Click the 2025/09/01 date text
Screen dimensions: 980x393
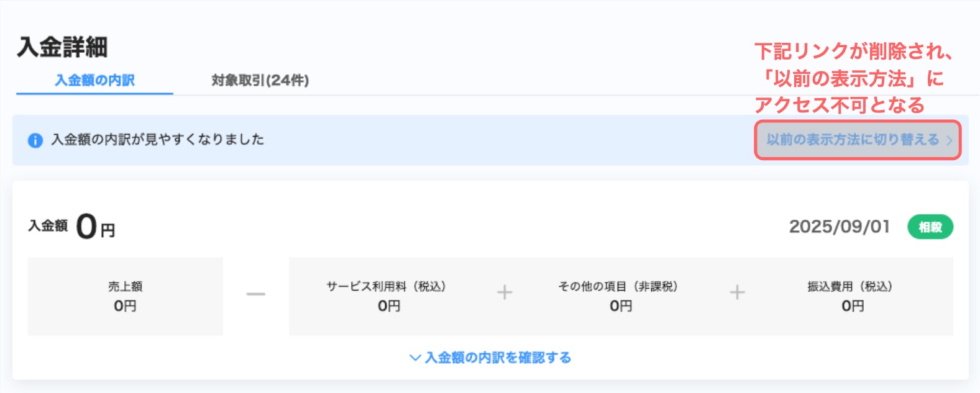839,227
